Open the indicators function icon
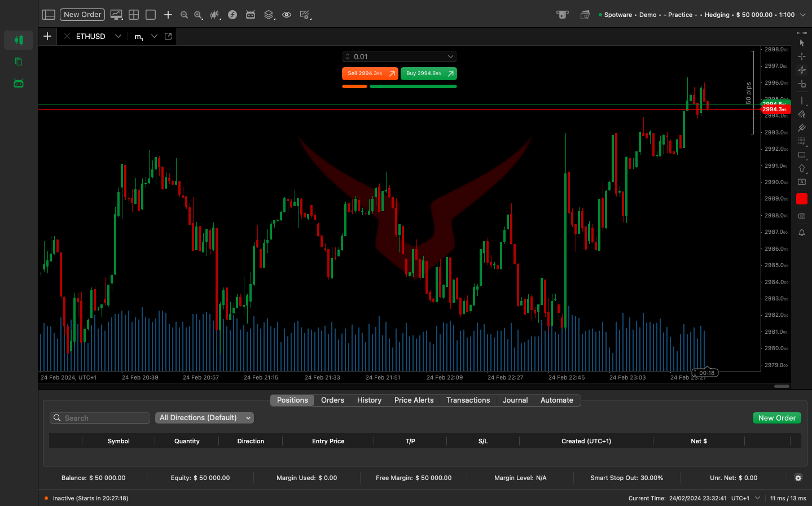Screen dimensions: 812x506 pos(232,15)
